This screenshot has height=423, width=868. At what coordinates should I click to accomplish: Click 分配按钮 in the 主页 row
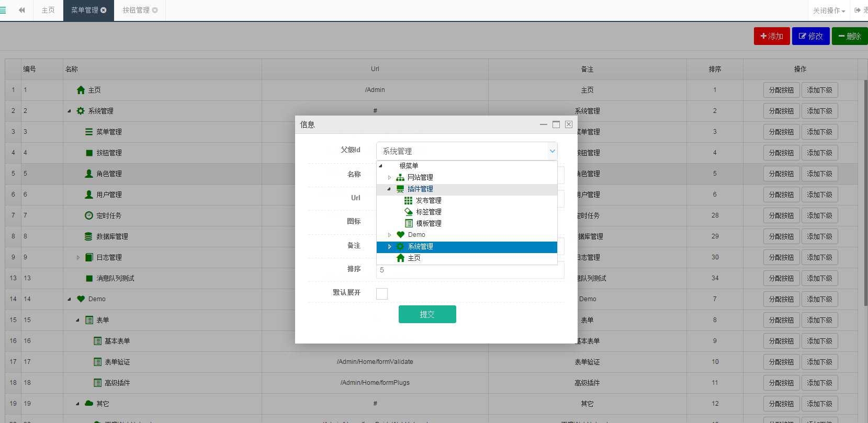coord(781,90)
